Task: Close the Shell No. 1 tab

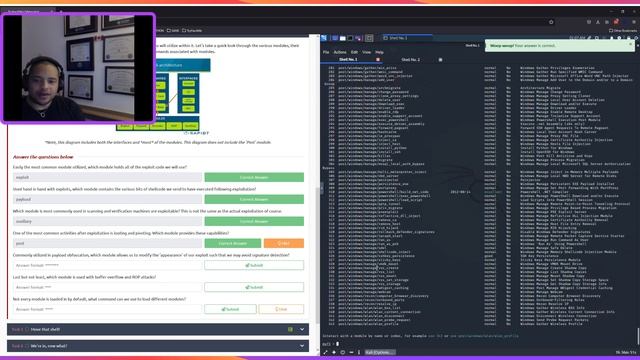Action: (x=378, y=60)
